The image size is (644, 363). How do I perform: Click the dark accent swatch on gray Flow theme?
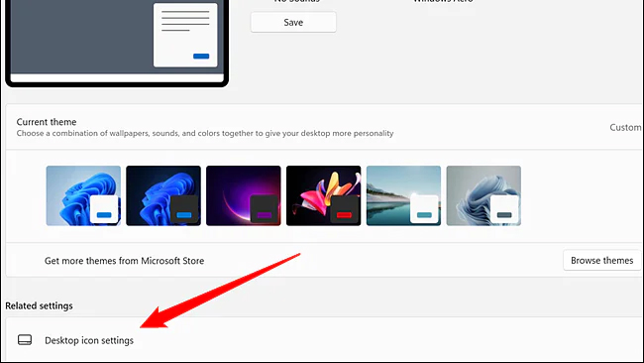504,214
